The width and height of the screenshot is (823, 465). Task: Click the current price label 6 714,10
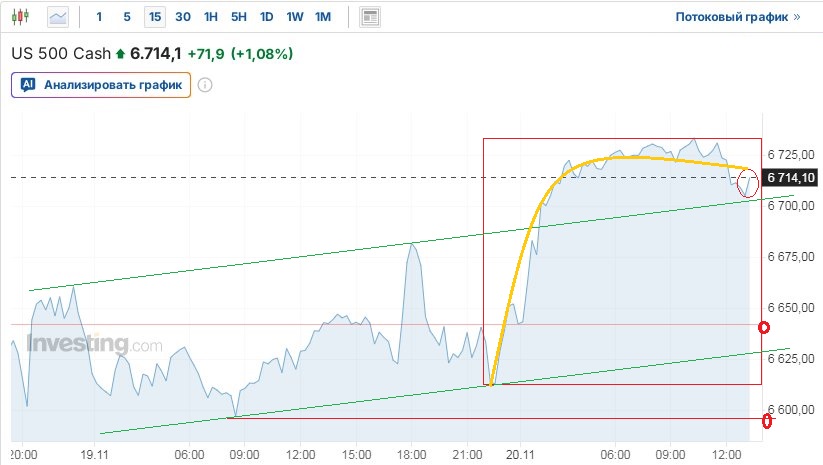pos(791,178)
